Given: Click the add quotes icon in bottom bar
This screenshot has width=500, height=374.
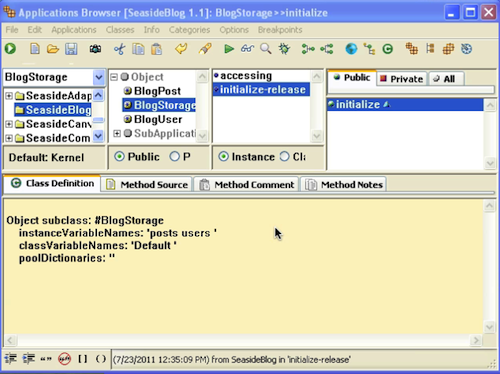Looking at the screenshot, I should click(x=46, y=359).
